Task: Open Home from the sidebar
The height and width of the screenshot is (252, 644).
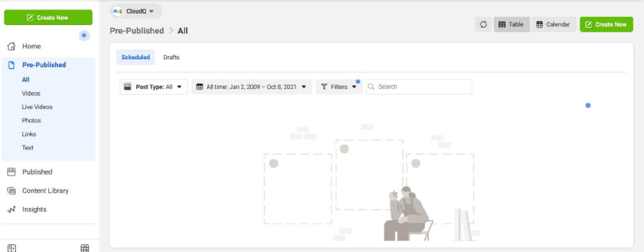Action: pyautogui.click(x=31, y=46)
